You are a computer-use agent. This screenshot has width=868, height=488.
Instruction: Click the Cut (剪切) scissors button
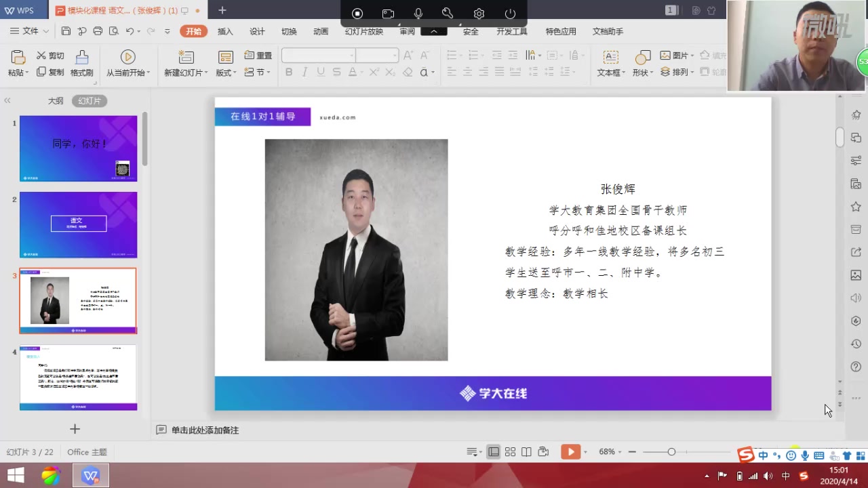click(x=51, y=56)
